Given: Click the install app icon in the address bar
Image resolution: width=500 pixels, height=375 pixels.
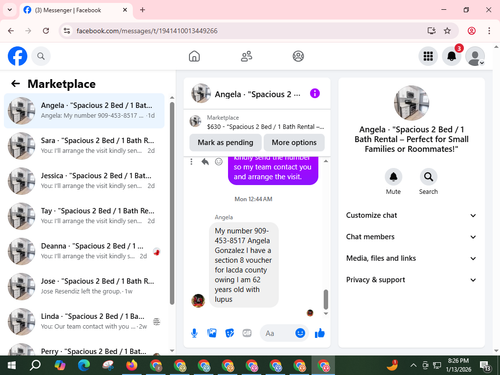Looking at the screenshot, I should pyautogui.click(x=431, y=31).
